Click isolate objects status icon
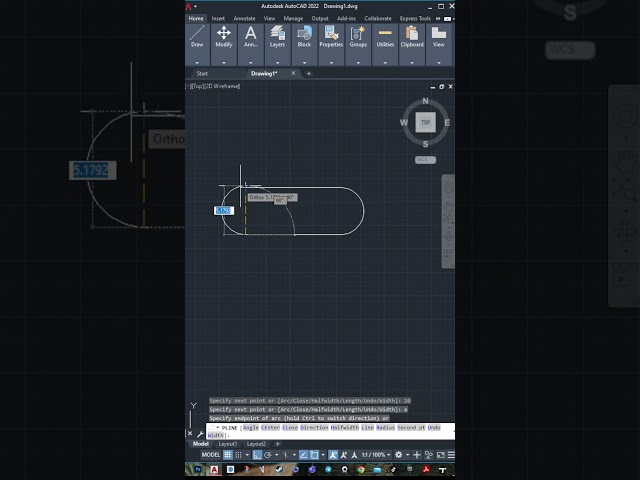Image resolution: width=640 pixels, height=480 pixels. [429, 455]
